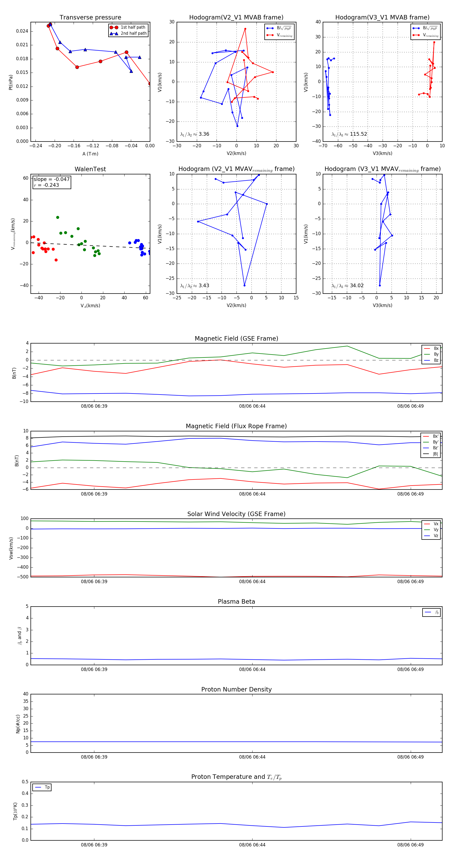This screenshot has height=868, width=473.
Task: Click the "Proton Number Density" title
Action: pyautogui.click(x=236, y=689)
